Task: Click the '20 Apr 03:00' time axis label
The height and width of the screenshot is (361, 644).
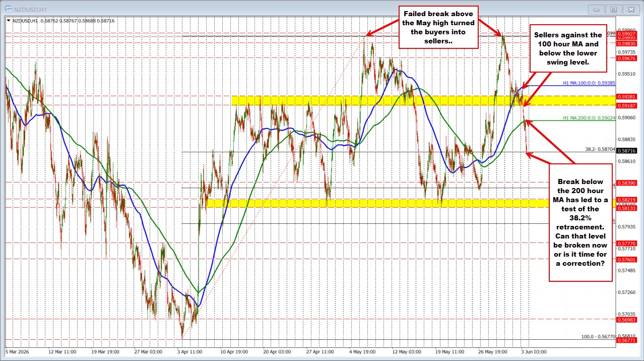Action: tap(278, 351)
